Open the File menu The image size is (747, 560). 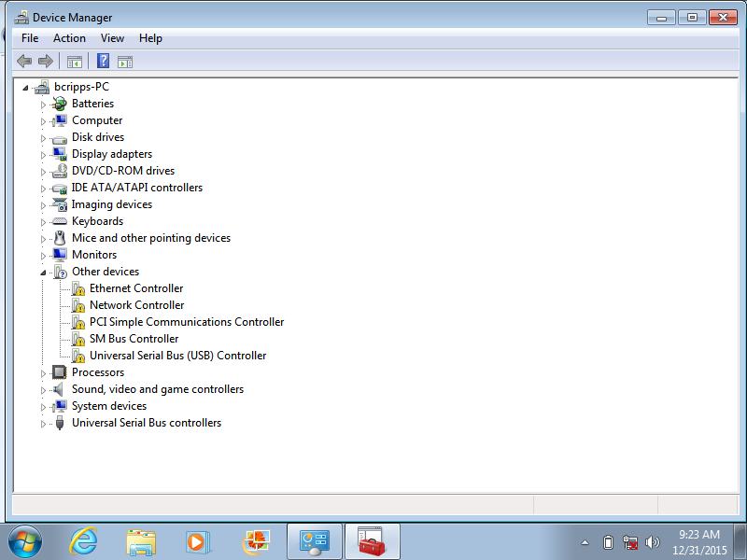click(30, 38)
